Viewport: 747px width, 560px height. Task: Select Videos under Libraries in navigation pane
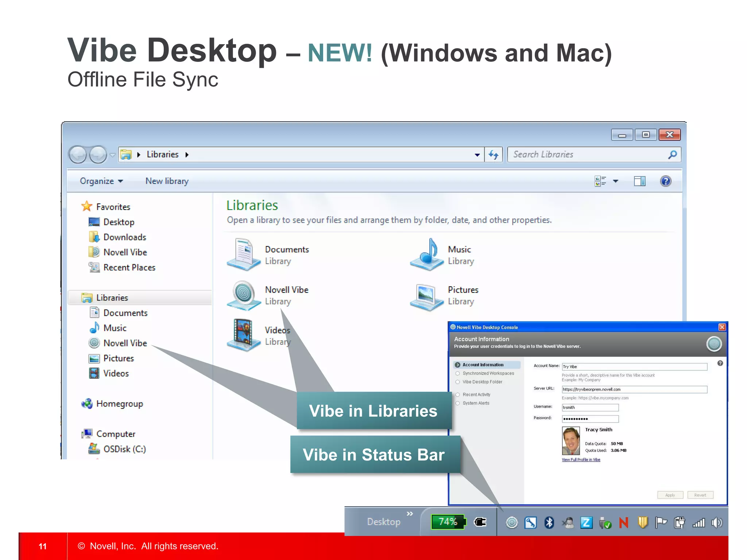pyautogui.click(x=109, y=373)
